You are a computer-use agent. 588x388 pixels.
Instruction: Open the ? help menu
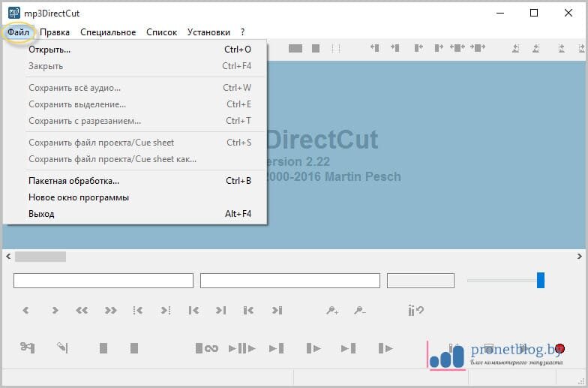[x=243, y=32]
